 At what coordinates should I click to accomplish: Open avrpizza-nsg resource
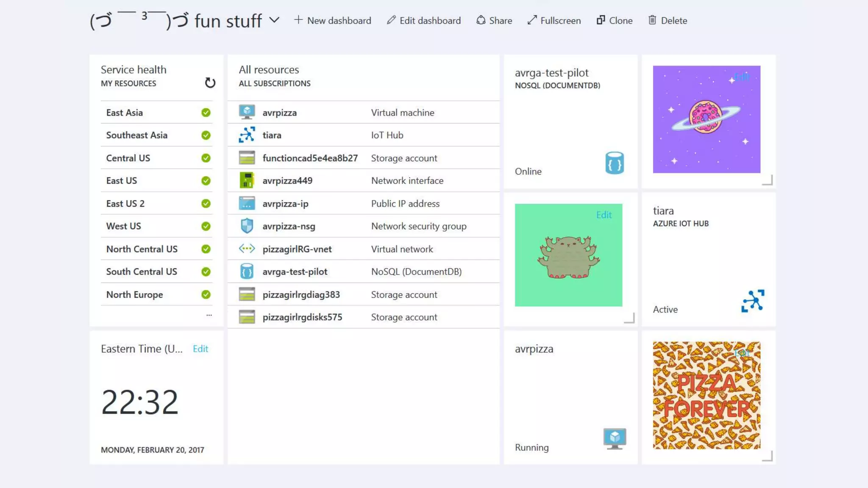[x=289, y=226]
